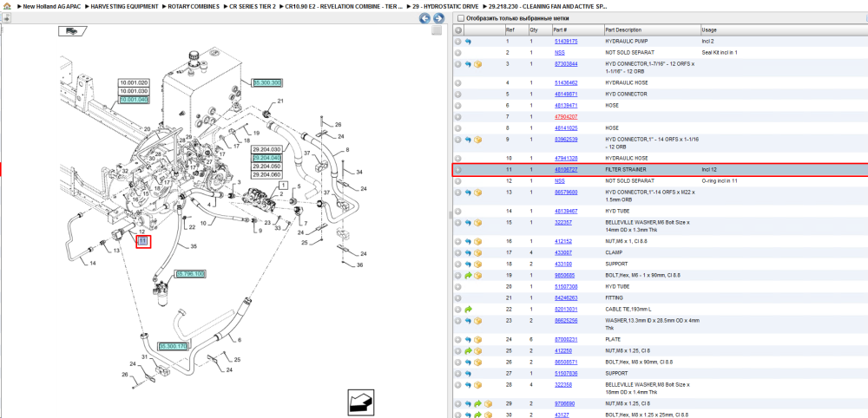Click green arrow icon in Ref 19 BOLT row

click(468, 276)
